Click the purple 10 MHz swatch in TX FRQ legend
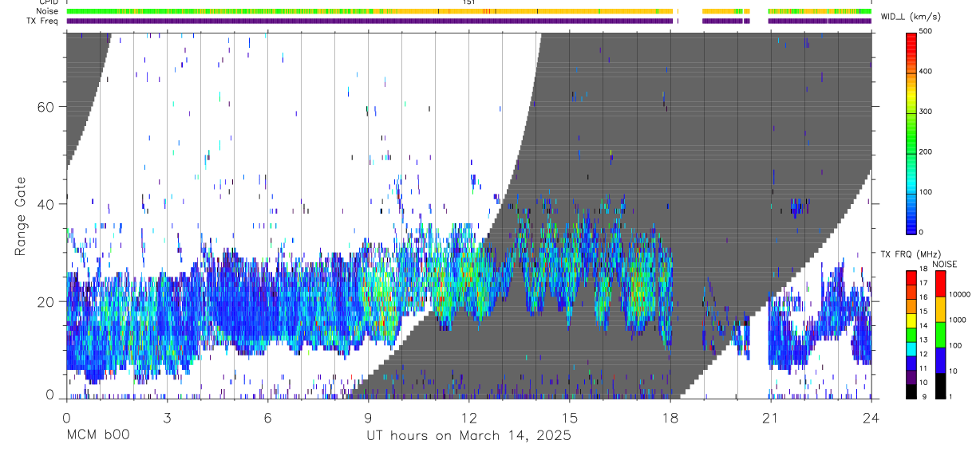980x452 pixels. (911, 378)
